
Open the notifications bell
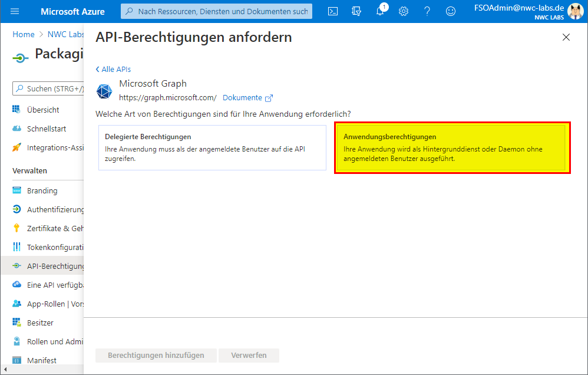point(380,11)
